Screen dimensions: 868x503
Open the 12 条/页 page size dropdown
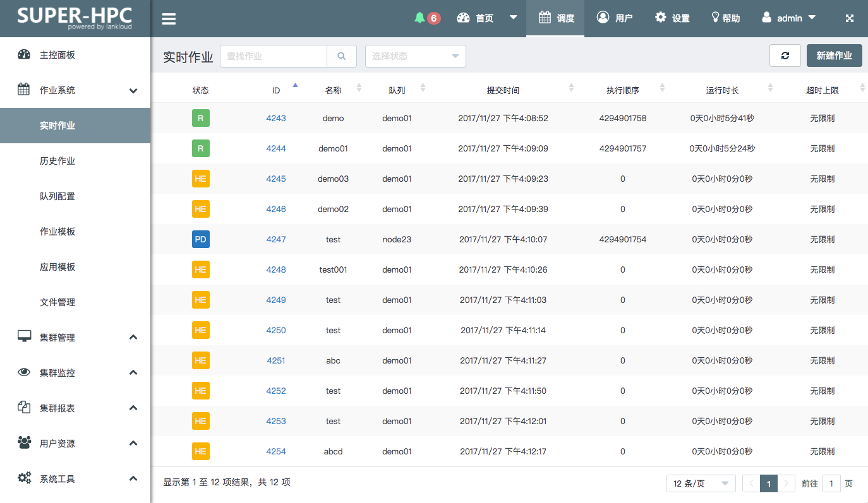[701, 483]
